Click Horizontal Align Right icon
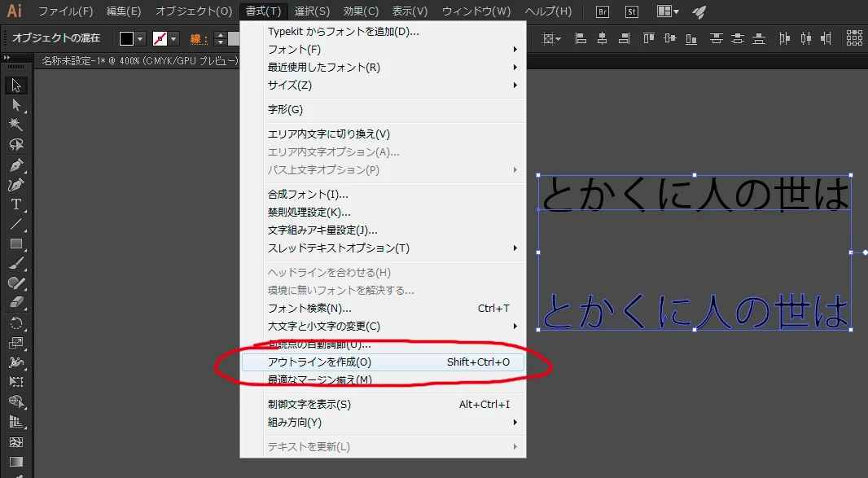This screenshot has height=478, width=868. [624, 38]
